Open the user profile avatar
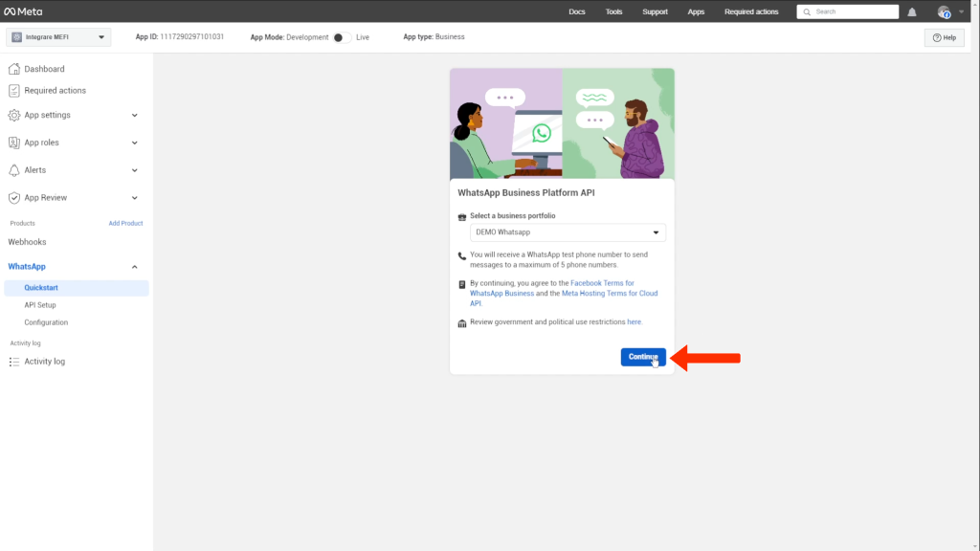The height and width of the screenshot is (551, 980). [944, 11]
